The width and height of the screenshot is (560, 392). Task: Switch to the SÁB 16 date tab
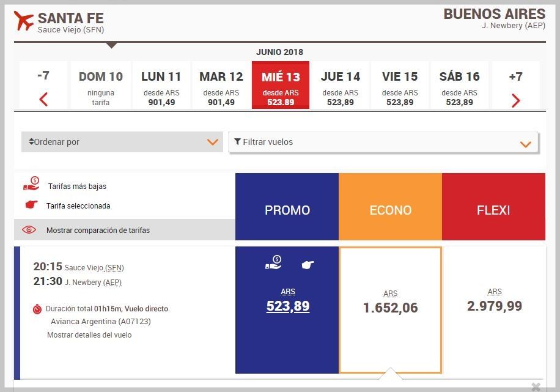[459, 86]
